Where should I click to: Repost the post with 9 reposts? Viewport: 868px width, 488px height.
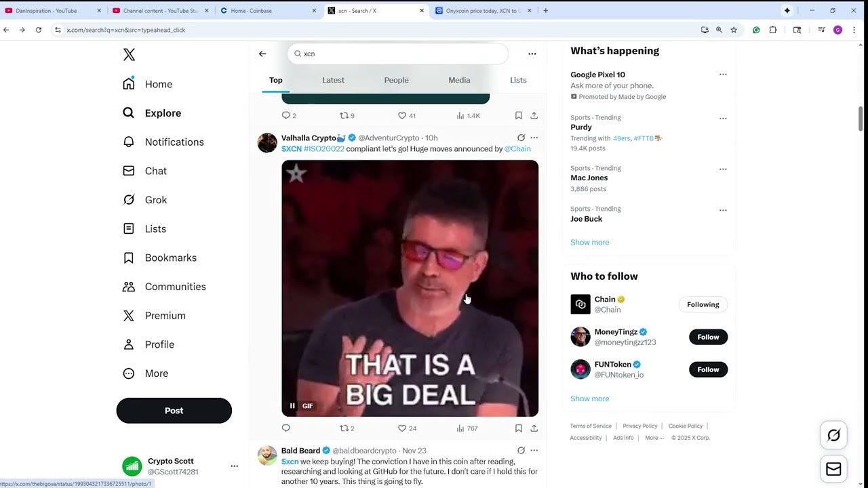(x=347, y=116)
